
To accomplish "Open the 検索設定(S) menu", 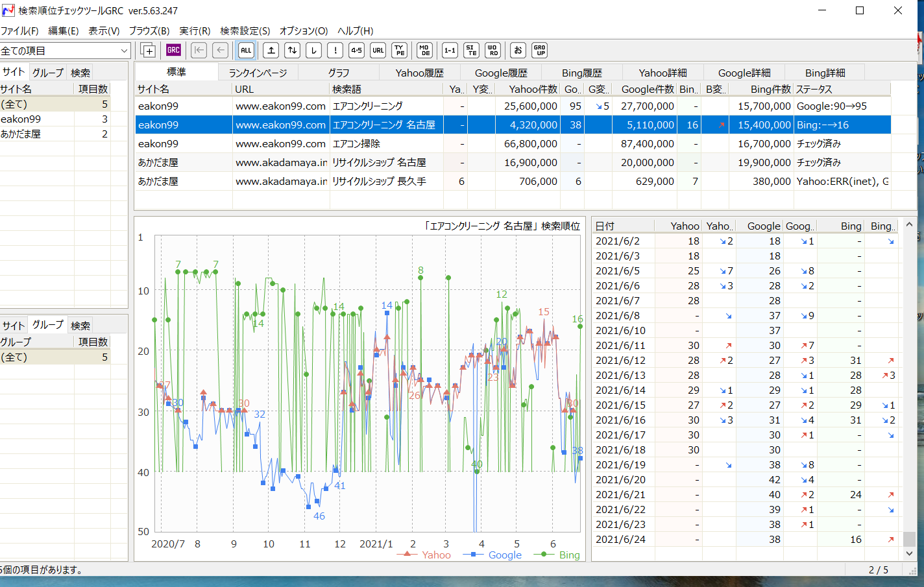I will click(x=245, y=30).
